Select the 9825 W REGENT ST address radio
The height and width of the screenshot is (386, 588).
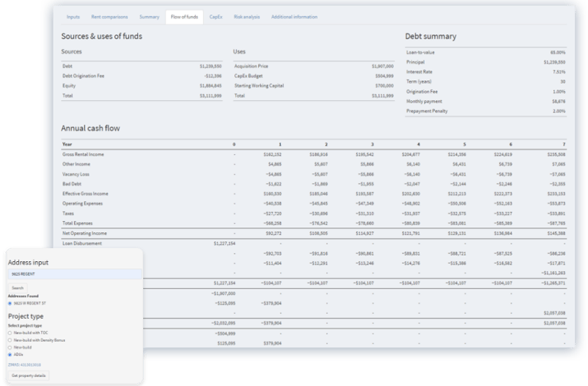pos(10,303)
